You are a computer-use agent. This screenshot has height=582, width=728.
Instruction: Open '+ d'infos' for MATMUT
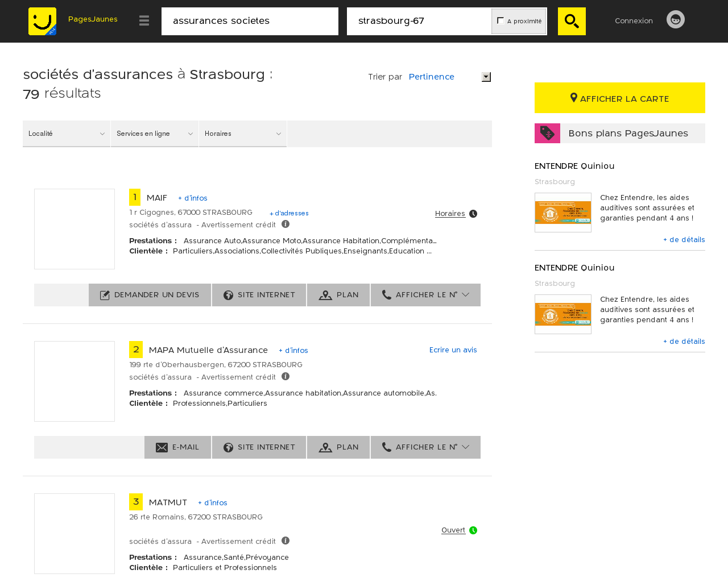(213, 503)
